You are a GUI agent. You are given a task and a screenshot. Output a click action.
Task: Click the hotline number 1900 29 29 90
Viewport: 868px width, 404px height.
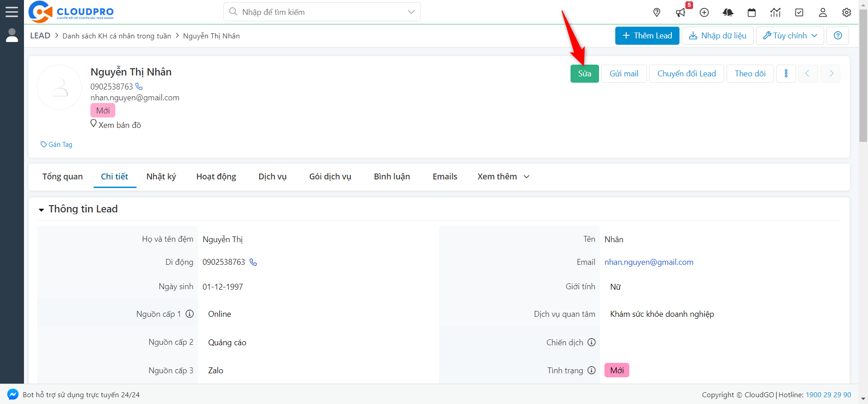click(x=828, y=395)
